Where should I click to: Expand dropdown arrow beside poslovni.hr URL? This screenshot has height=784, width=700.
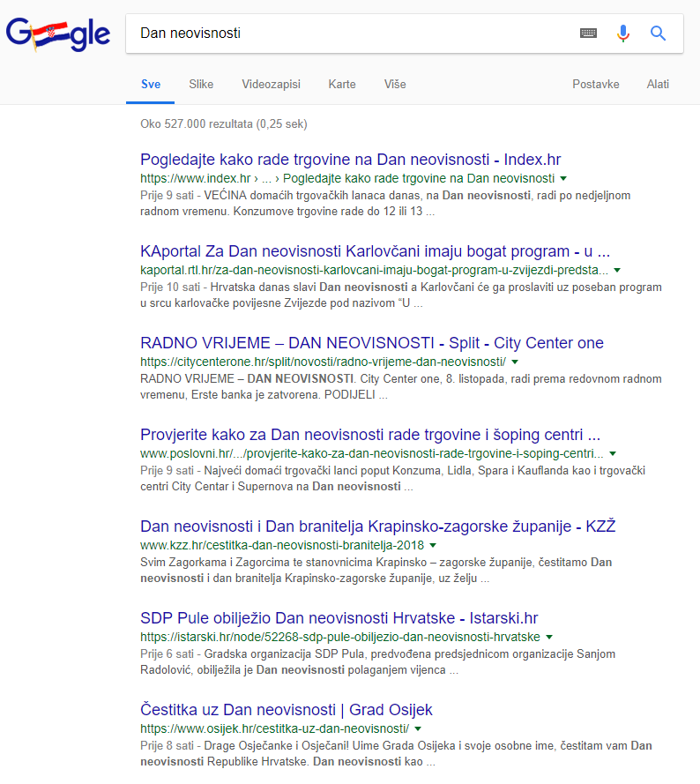tap(613, 453)
